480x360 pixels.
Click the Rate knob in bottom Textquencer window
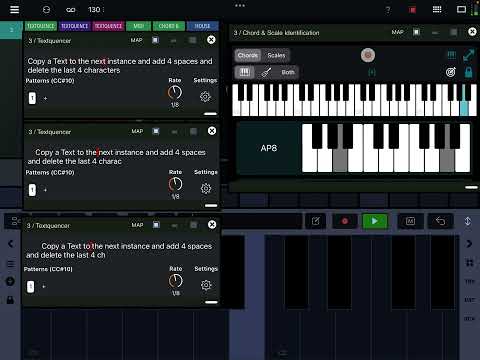[176, 281]
